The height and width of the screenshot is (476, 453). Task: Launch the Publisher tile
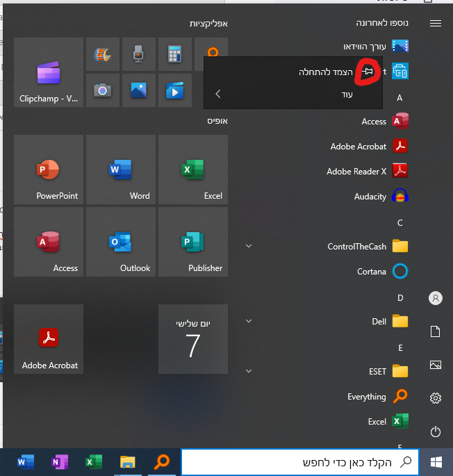pyautogui.click(x=193, y=242)
